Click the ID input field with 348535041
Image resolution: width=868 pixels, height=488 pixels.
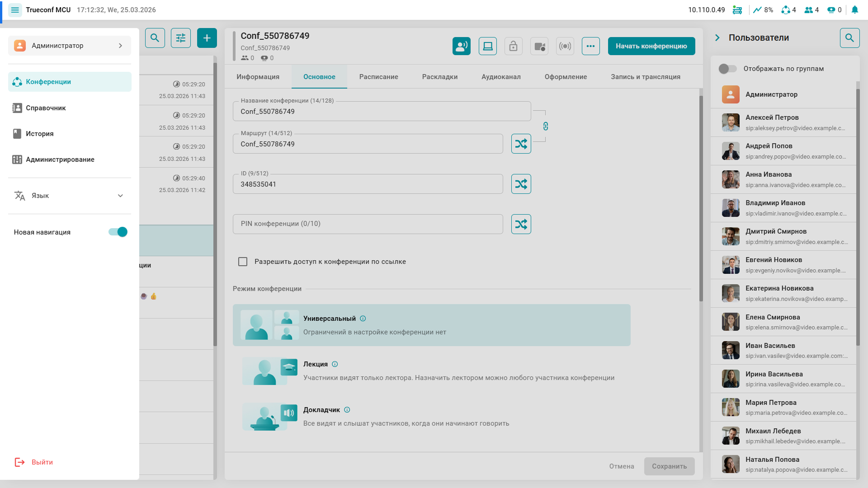368,184
